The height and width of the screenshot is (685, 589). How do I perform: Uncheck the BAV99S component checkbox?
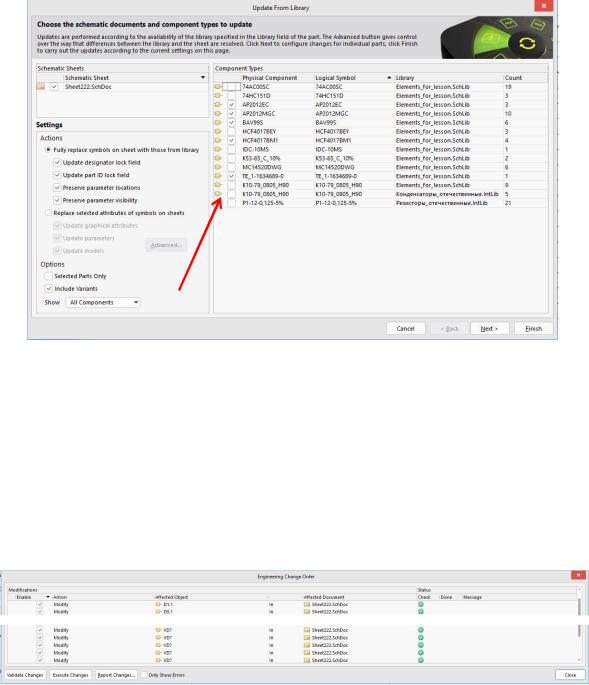(232, 122)
